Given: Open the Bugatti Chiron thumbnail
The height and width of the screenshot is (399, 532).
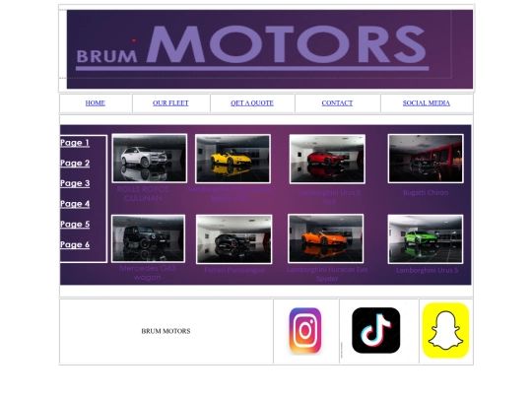Looking at the screenshot, I should click(426, 159).
